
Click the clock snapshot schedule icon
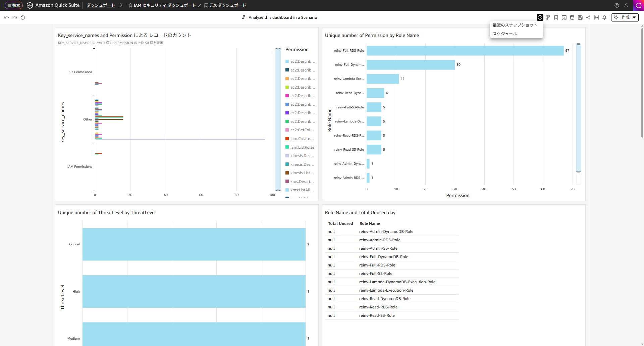coord(540,17)
